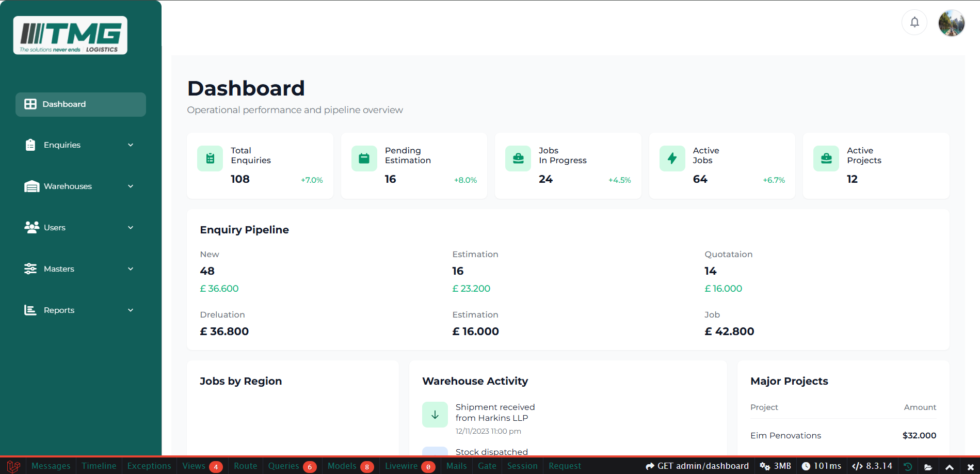This screenshot has width=980, height=474.
Task: Expand the Masters sidebar submenu
Action: (80, 269)
